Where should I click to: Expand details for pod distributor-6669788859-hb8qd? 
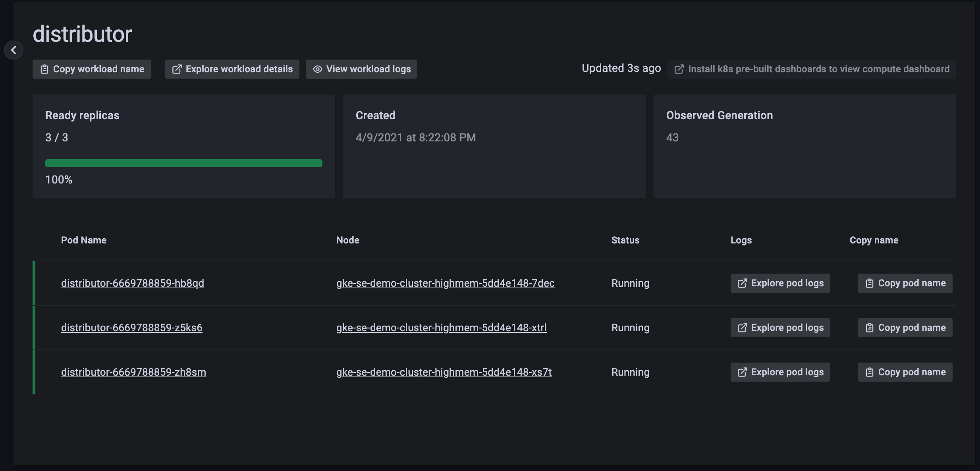132,283
